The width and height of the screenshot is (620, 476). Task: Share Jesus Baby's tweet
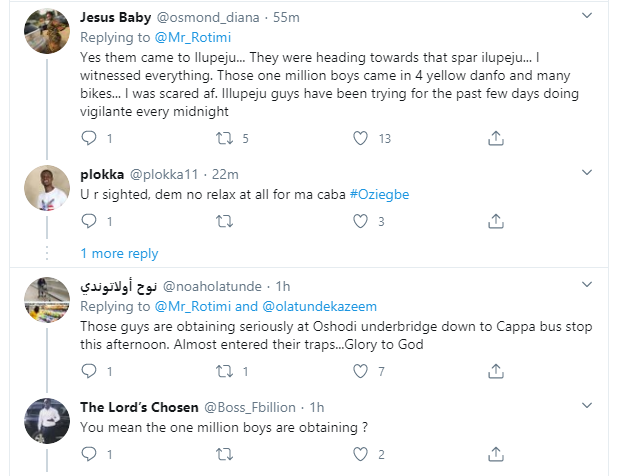click(488, 137)
